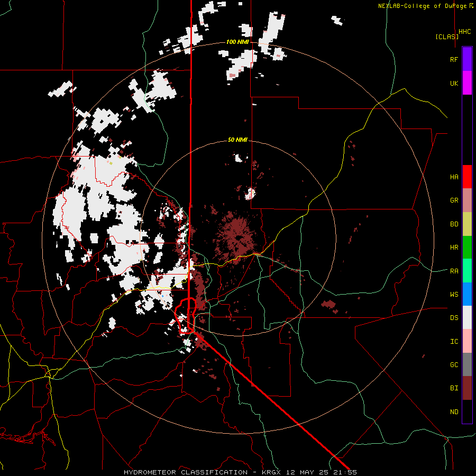Click the 50 NMI range ring label
The height and width of the screenshot is (476, 476).
click(237, 140)
